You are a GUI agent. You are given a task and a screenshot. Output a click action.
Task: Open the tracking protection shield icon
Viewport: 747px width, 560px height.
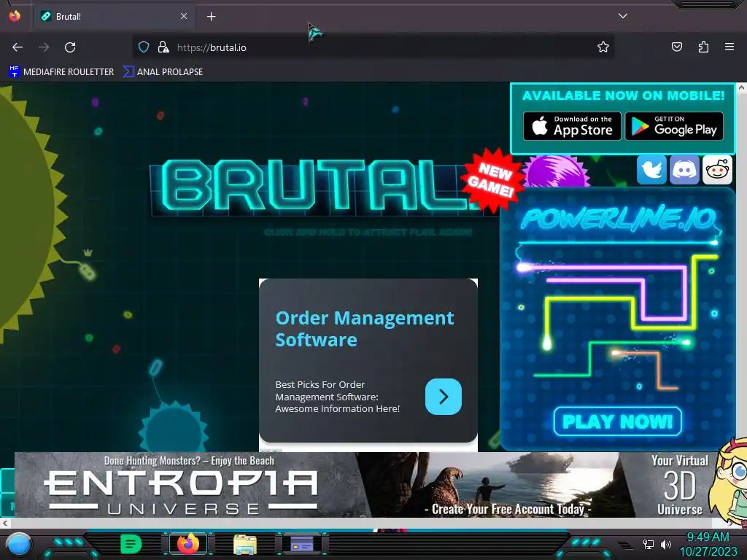[144, 47]
